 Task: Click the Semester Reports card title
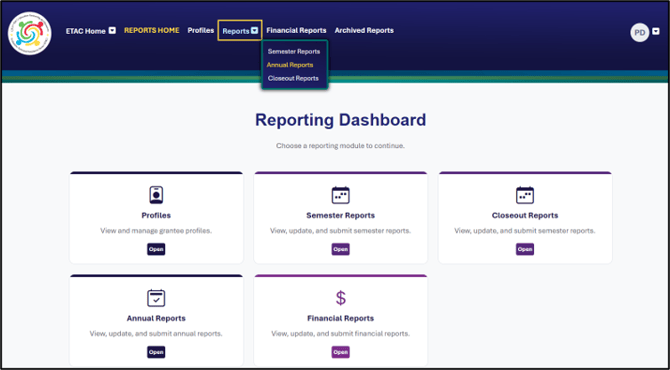(341, 215)
